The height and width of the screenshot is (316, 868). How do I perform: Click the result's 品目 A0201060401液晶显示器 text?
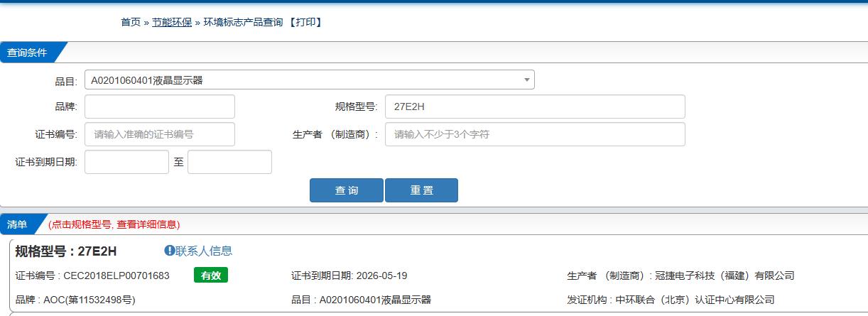(x=375, y=300)
